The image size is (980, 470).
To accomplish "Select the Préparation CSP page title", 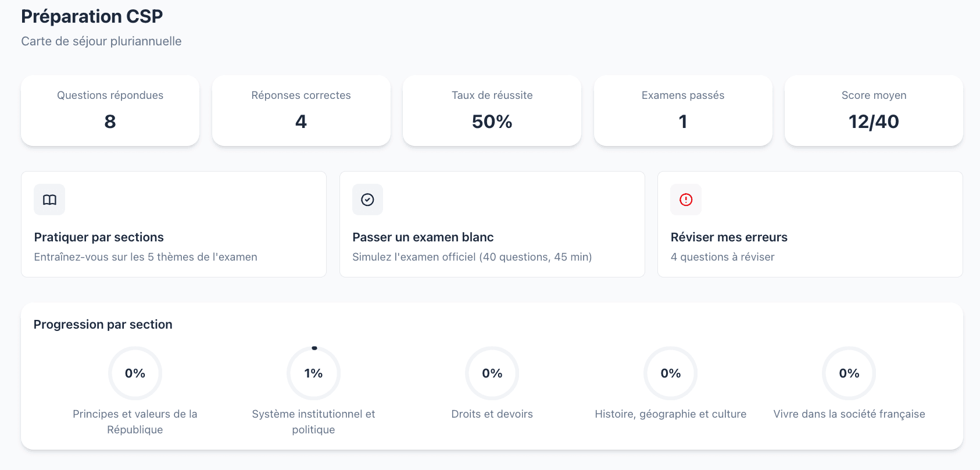I will coord(91,16).
